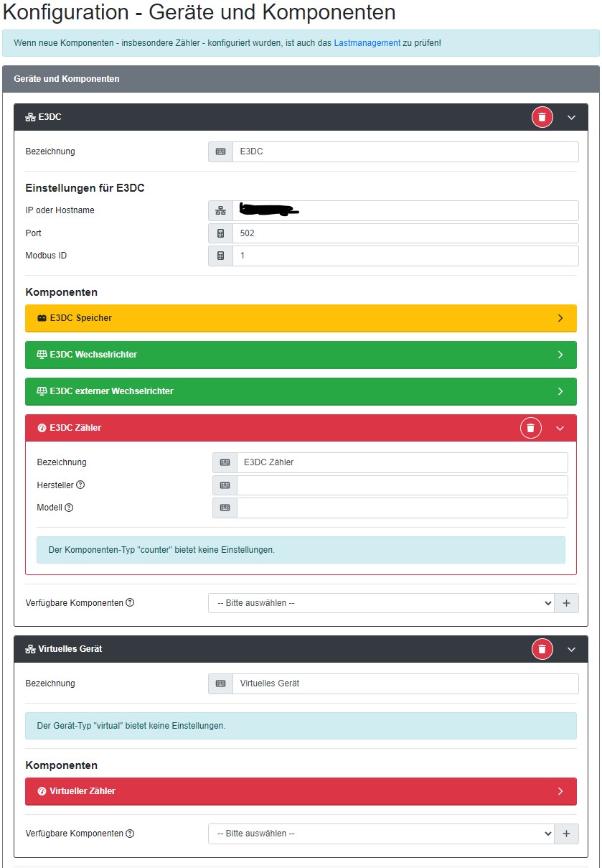
Task: Click the empty Modell input field
Action: (x=403, y=508)
